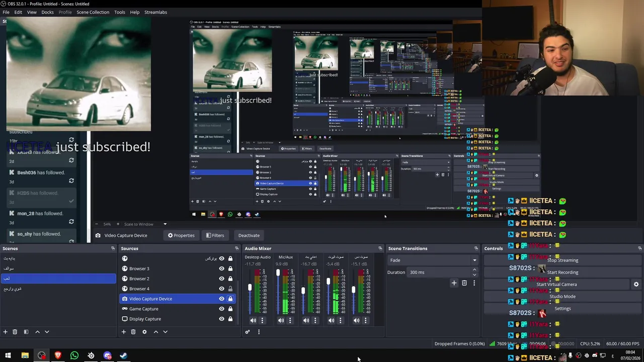
Task: Open source properties gear in Sources toolbar
Action: pos(144,332)
